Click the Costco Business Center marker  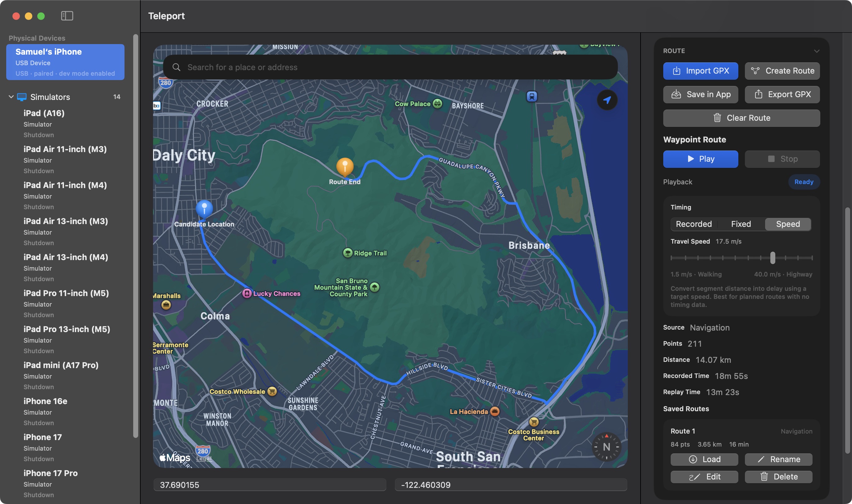(x=534, y=422)
